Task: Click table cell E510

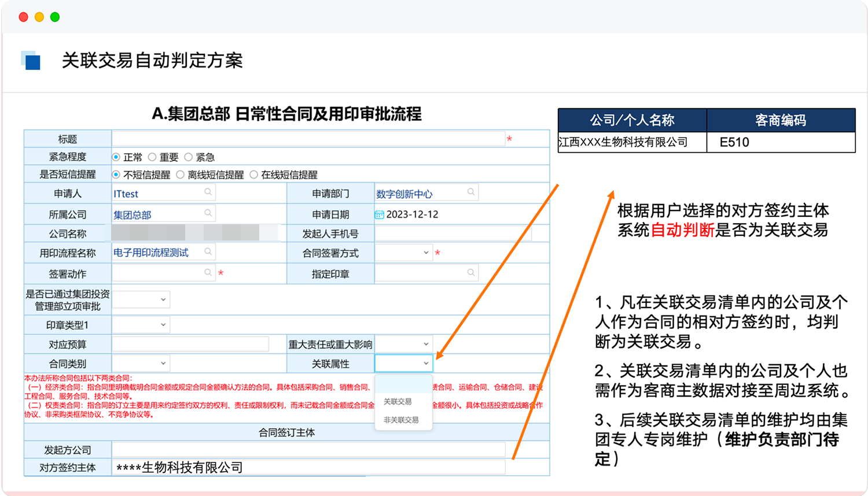Action: 781,142
